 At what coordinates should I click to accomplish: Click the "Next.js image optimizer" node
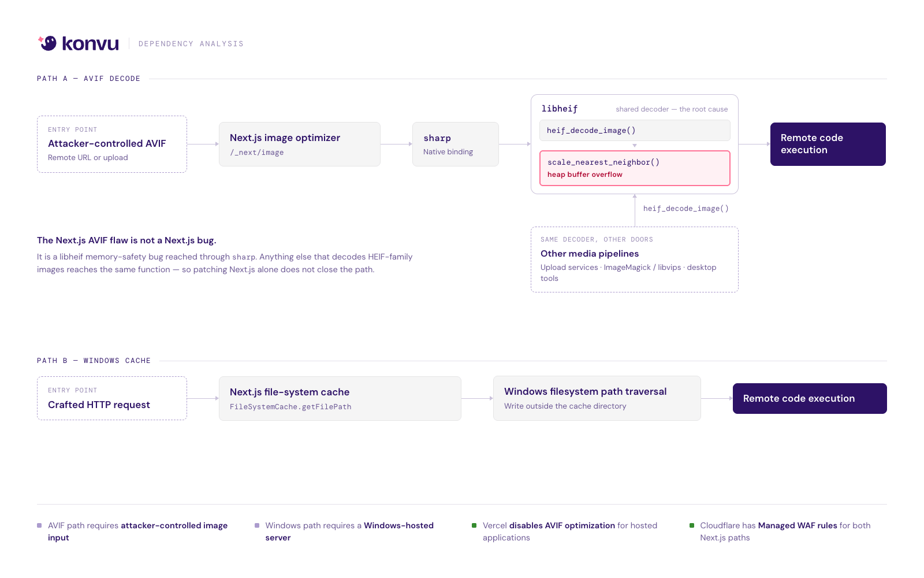click(300, 144)
